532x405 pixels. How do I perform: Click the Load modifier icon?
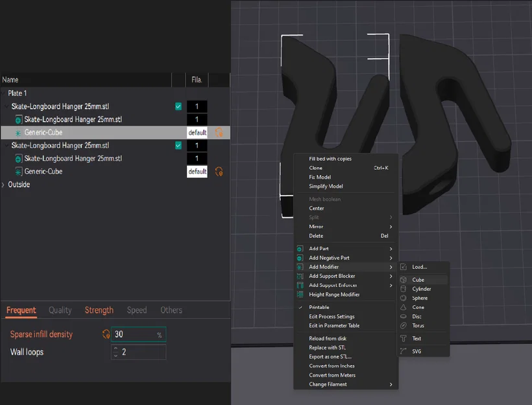click(404, 267)
